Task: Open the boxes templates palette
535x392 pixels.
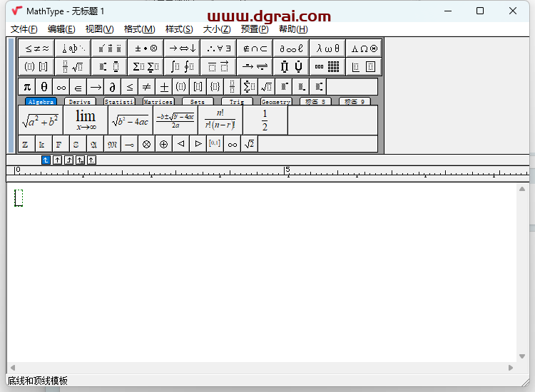Action: point(364,66)
